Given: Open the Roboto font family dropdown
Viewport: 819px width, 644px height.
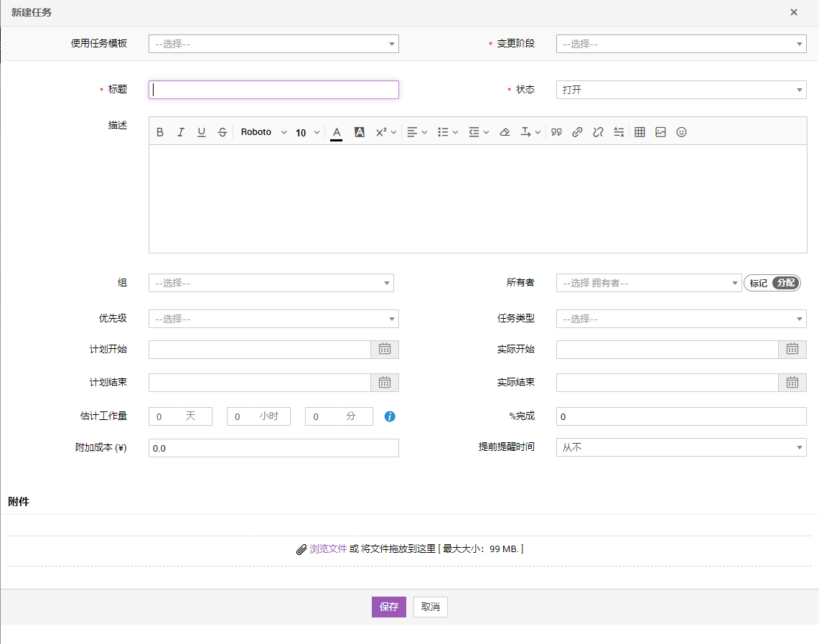Looking at the screenshot, I should 263,132.
